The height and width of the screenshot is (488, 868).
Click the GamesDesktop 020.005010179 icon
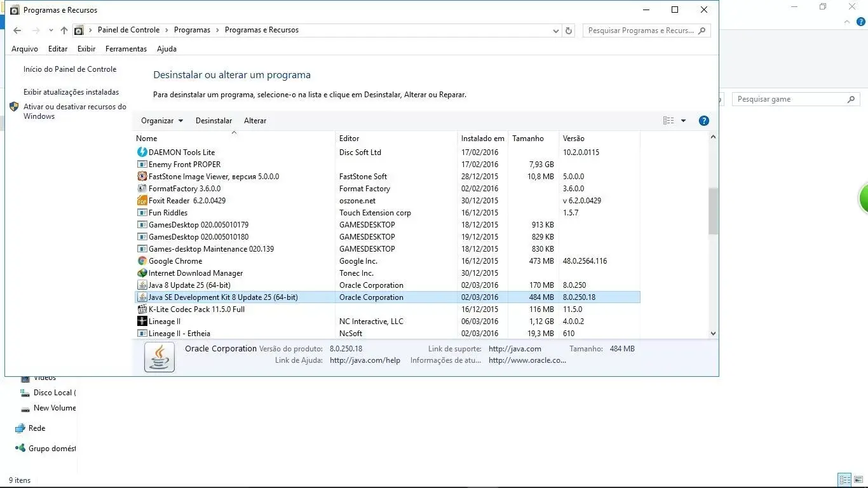click(142, 225)
